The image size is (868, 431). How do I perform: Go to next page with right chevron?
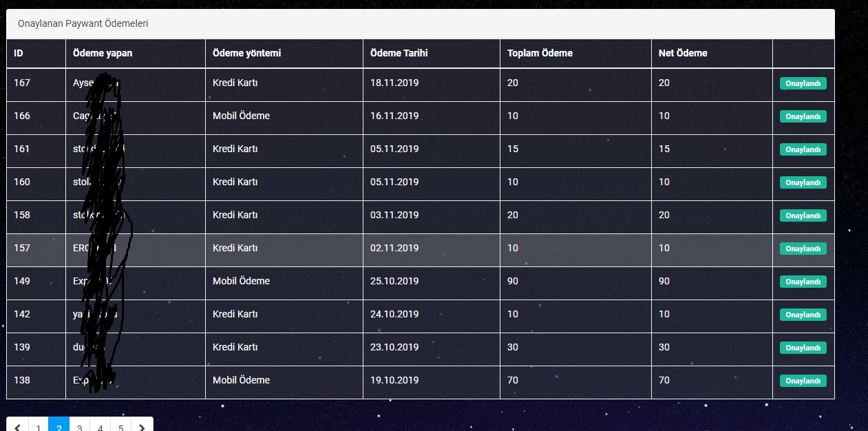coord(142,425)
